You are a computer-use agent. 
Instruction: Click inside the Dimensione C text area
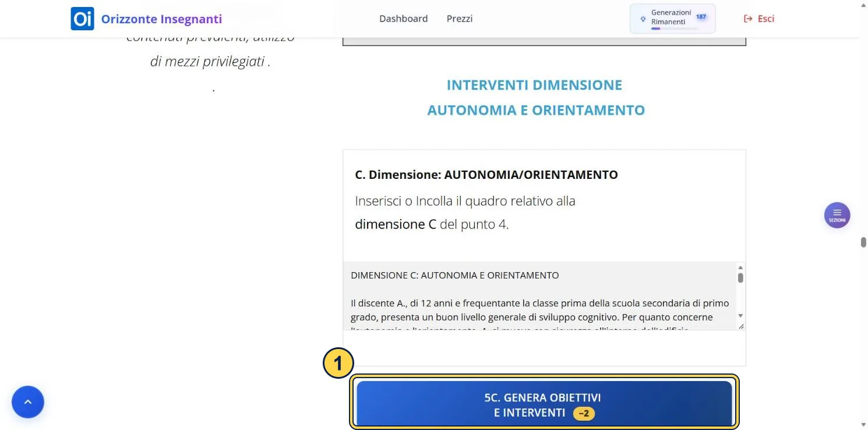(x=539, y=296)
